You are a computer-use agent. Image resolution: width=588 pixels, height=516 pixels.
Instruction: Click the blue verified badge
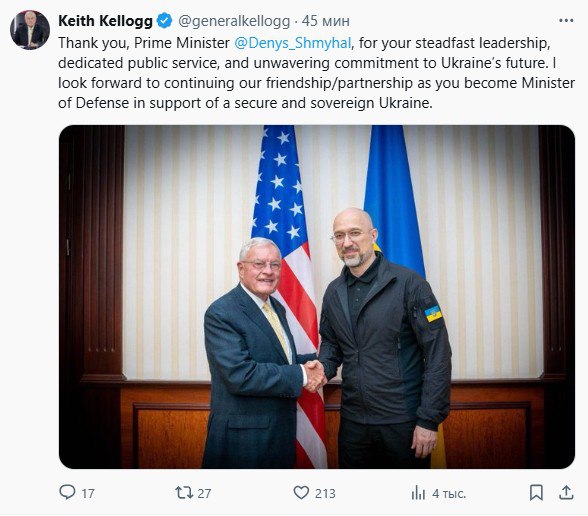[x=164, y=21]
